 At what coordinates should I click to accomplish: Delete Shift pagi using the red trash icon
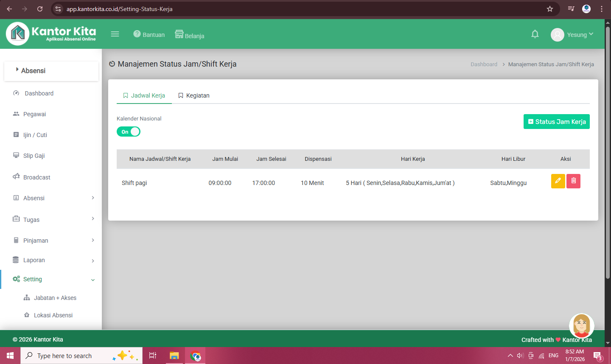coord(573,181)
